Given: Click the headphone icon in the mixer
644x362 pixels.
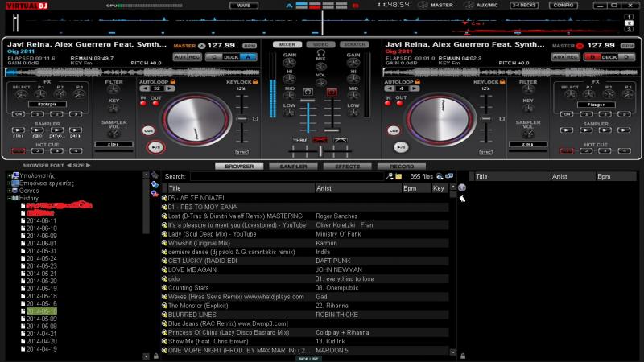Looking at the screenshot, I should click(x=320, y=51).
